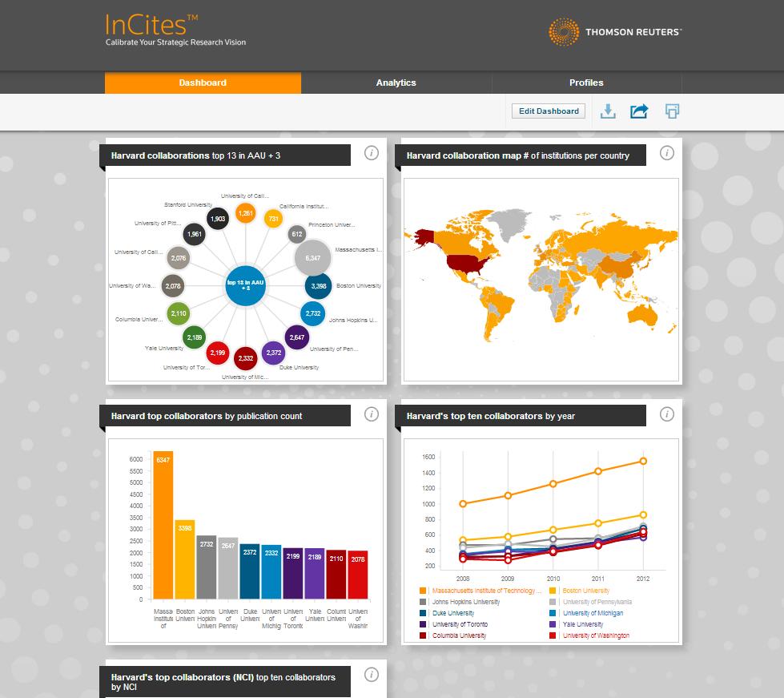
Task: Select the 2,372 Duke University bubble
Action: click(x=274, y=353)
